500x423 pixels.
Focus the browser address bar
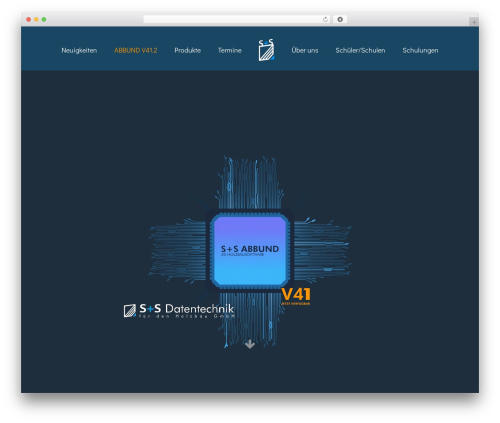(237, 19)
